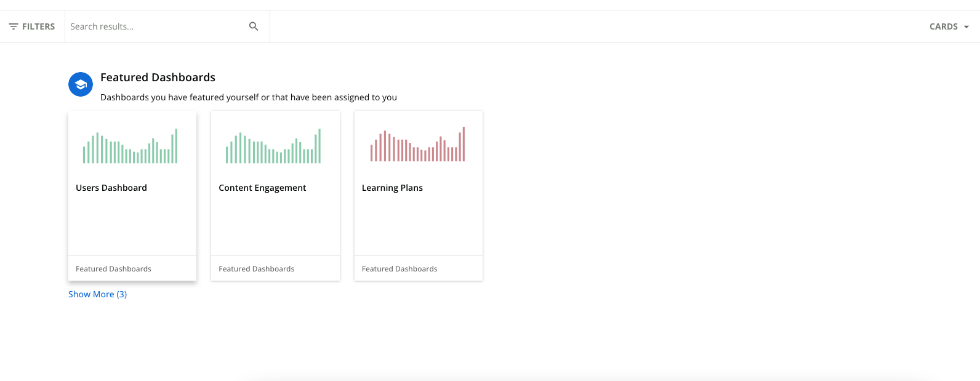Open Show More (3) link

tap(97, 294)
